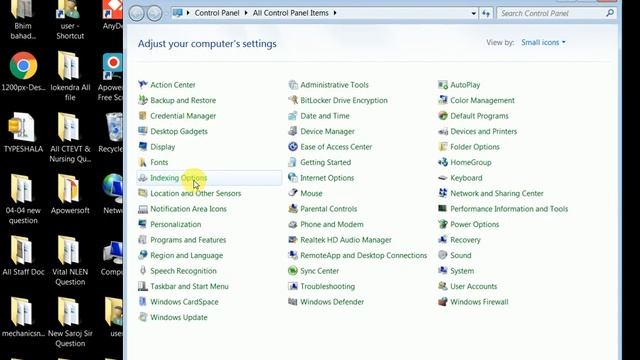The height and width of the screenshot is (360, 640).
Task: Click the Credential Manager icon
Action: [x=142, y=116]
